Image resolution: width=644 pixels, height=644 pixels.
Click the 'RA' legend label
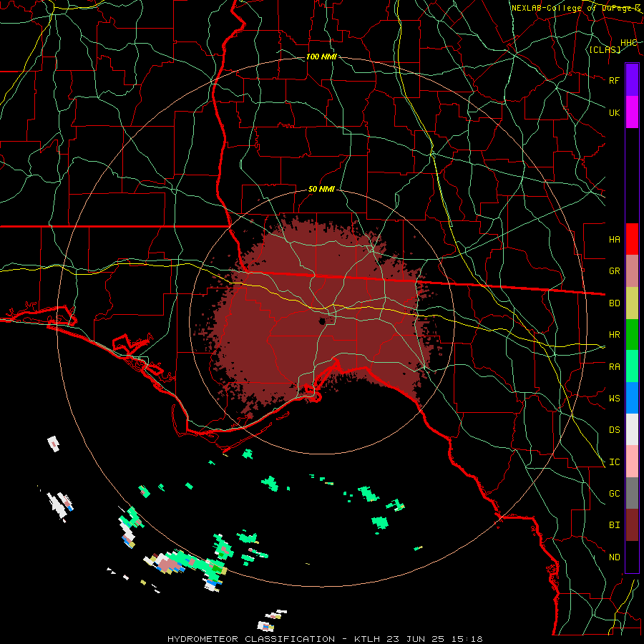click(x=614, y=367)
